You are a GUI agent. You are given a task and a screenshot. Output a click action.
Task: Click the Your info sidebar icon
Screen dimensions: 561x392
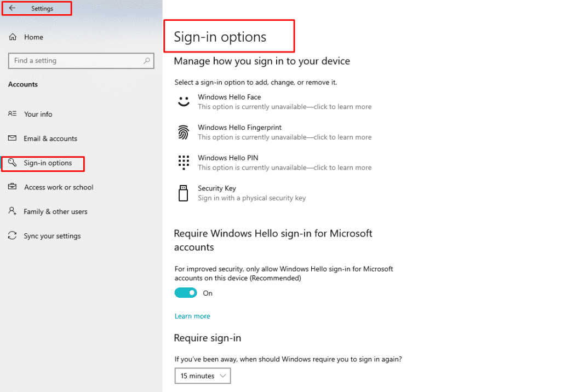click(12, 114)
